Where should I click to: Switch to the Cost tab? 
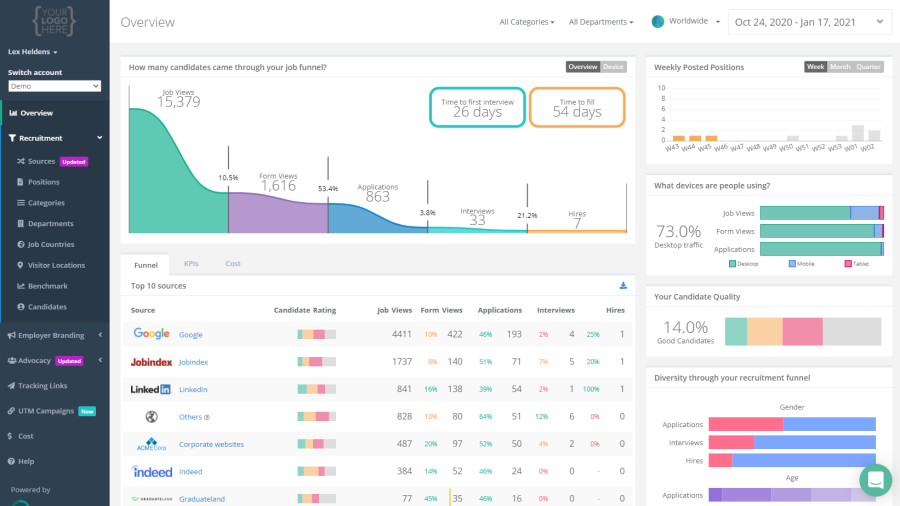pos(233,264)
